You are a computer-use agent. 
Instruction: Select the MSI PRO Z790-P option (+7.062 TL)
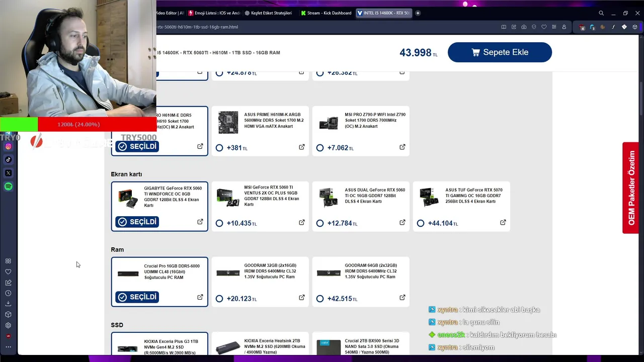pos(320,148)
